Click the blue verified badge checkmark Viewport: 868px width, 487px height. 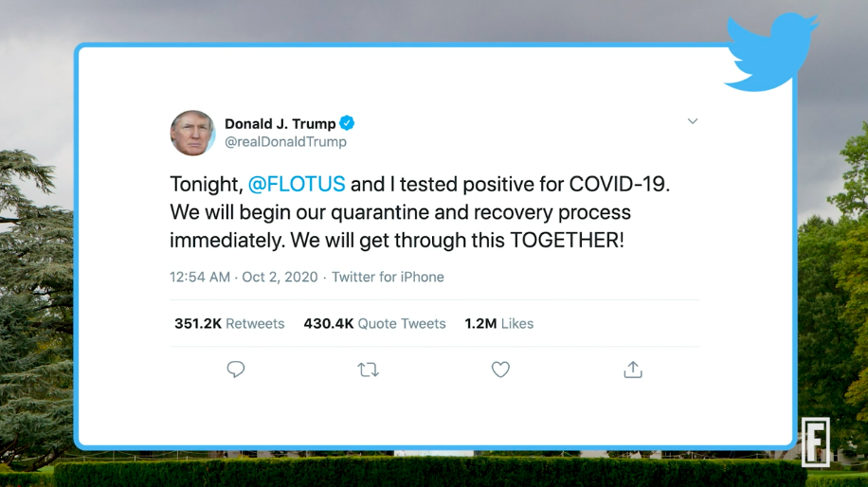(348, 123)
